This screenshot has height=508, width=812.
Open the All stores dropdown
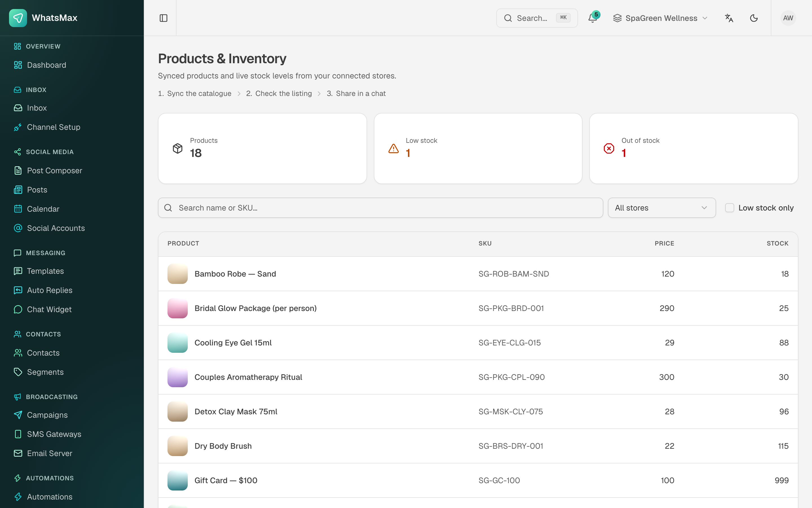click(662, 208)
